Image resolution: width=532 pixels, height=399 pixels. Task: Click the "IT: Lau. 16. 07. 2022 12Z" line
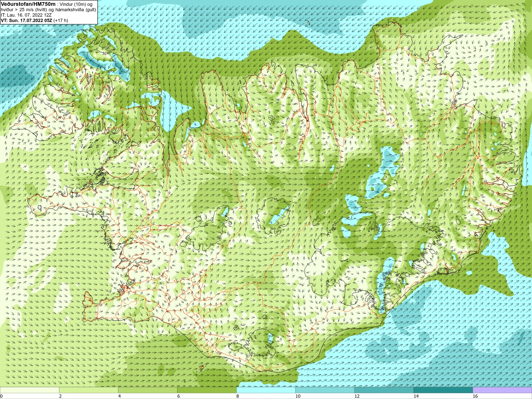pos(26,15)
